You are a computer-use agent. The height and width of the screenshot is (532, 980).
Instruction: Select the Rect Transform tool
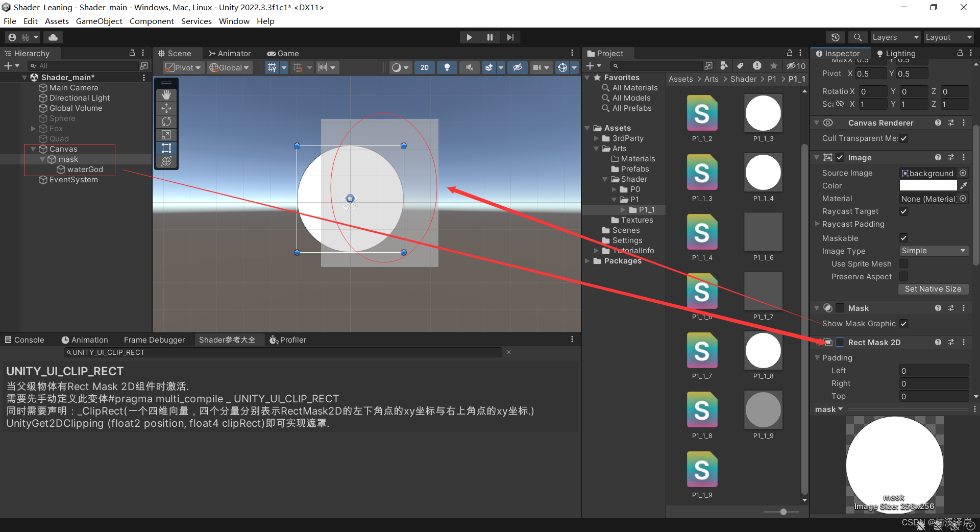[x=166, y=148]
